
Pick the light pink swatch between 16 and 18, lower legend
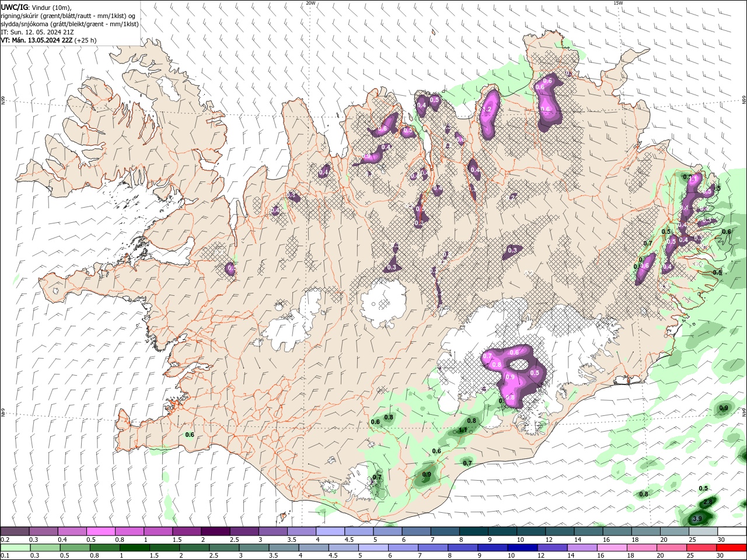(x=612, y=548)
